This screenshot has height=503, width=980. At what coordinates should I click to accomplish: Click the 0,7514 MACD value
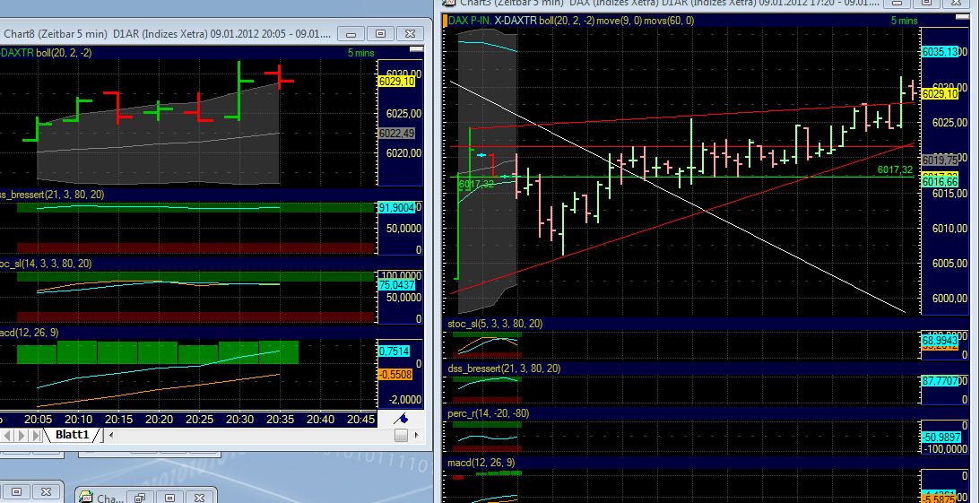(x=395, y=351)
